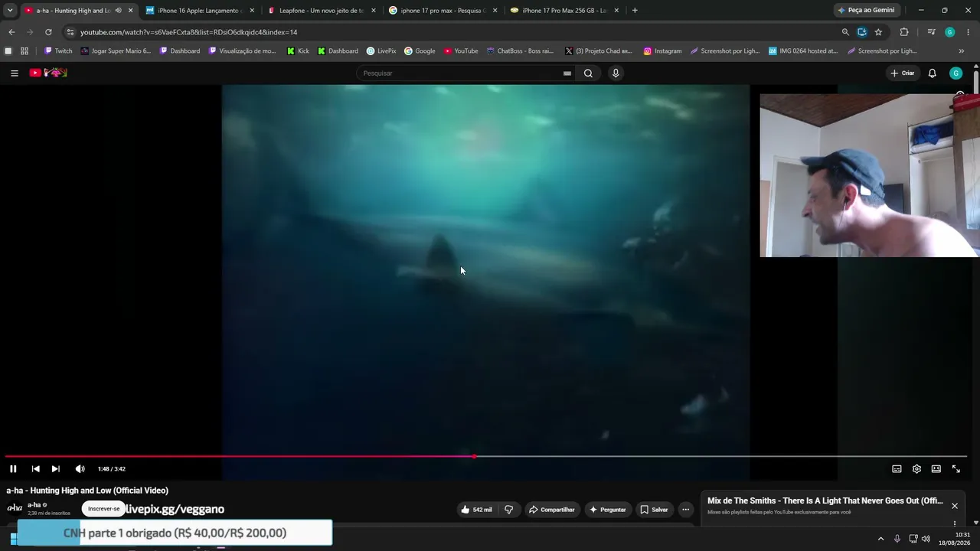Mute the a-ha tab via speaker icon
Screen dimensions: 980x551
click(x=118, y=11)
